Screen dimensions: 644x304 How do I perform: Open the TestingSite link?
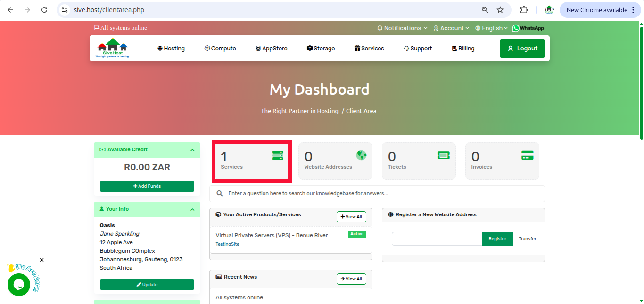click(x=227, y=244)
